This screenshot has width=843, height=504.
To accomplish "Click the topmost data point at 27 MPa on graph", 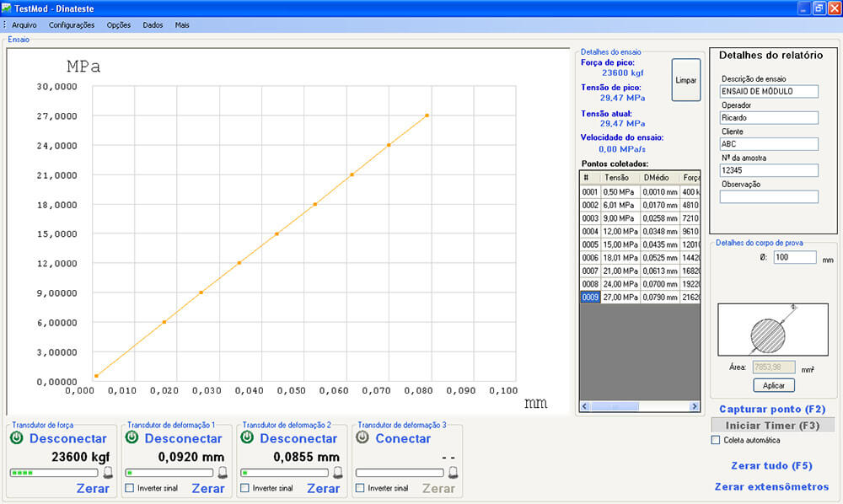I will pyautogui.click(x=427, y=115).
